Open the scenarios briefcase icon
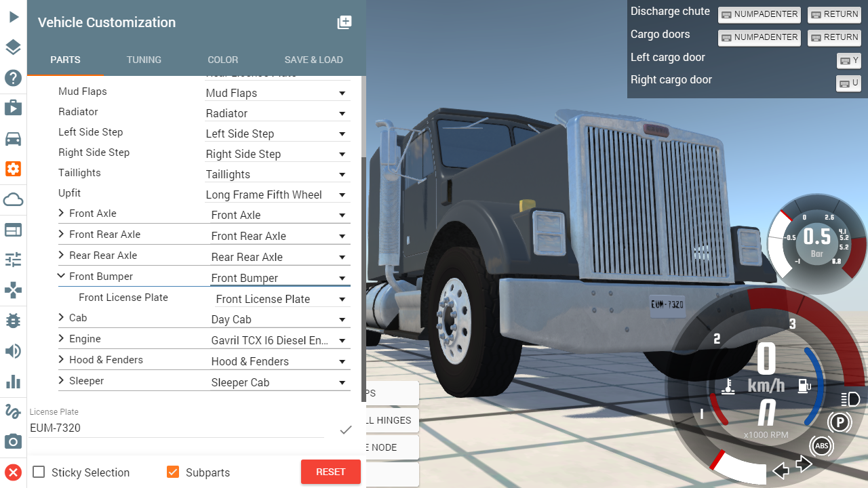Viewport: 868px width, 488px height. (14, 108)
